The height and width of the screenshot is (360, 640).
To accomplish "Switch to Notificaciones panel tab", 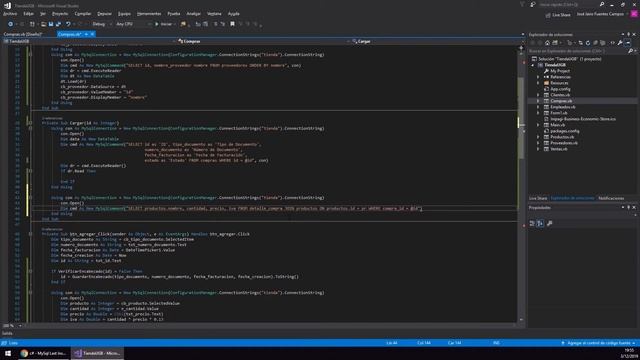I will click(x=611, y=198).
